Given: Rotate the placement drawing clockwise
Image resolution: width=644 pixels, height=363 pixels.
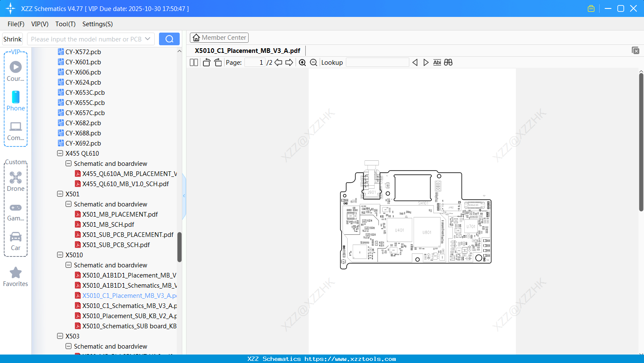Looking at the screenshot, I should pos(217,62).
